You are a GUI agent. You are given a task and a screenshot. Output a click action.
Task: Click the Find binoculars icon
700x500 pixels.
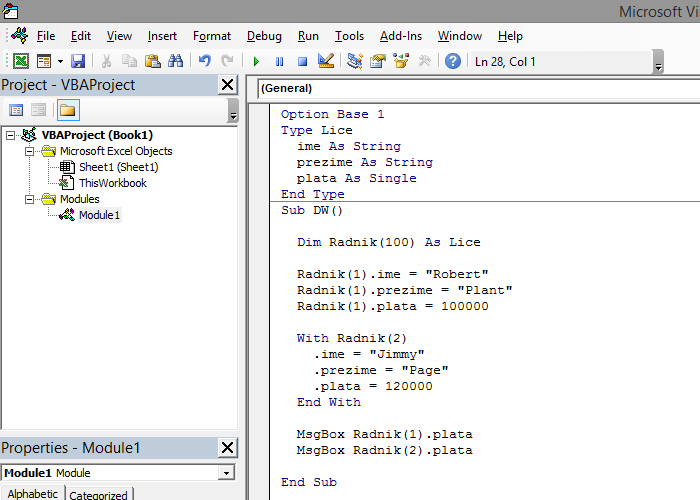click(176, 62)
